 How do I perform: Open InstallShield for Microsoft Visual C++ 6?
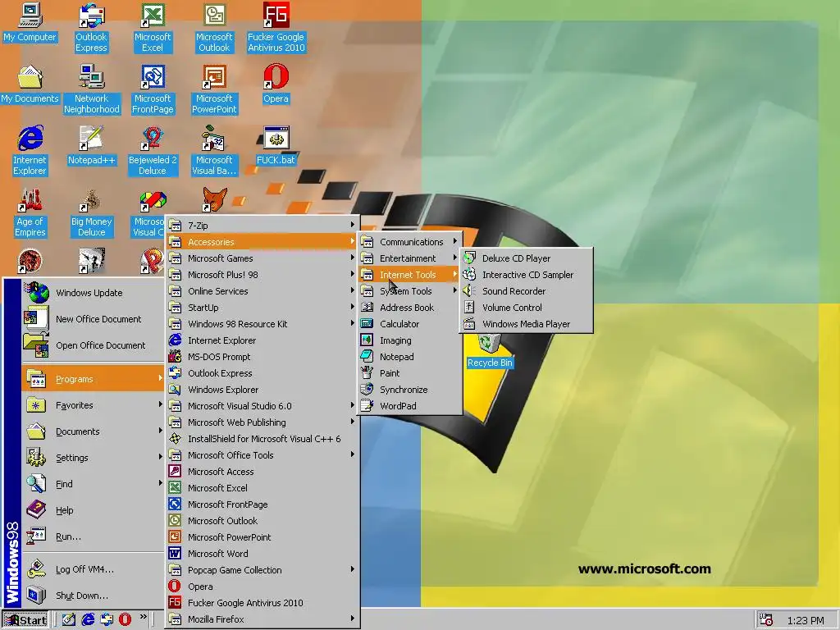[262, 439]
